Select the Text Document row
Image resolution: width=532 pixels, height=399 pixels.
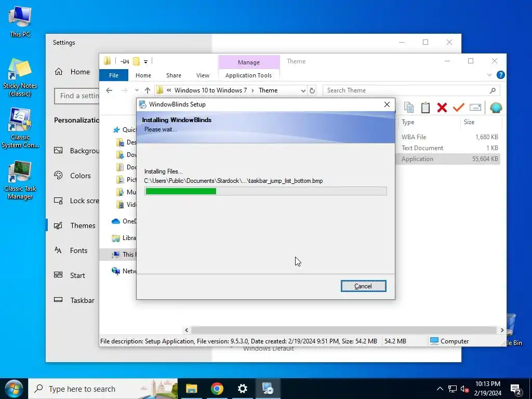(x=448, y=148)
